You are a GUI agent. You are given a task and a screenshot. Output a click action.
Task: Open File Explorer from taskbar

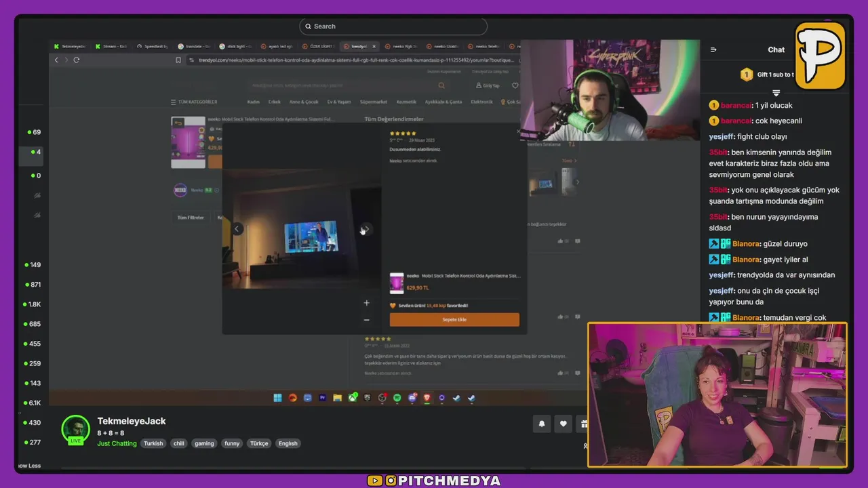[x=337, y=398]
